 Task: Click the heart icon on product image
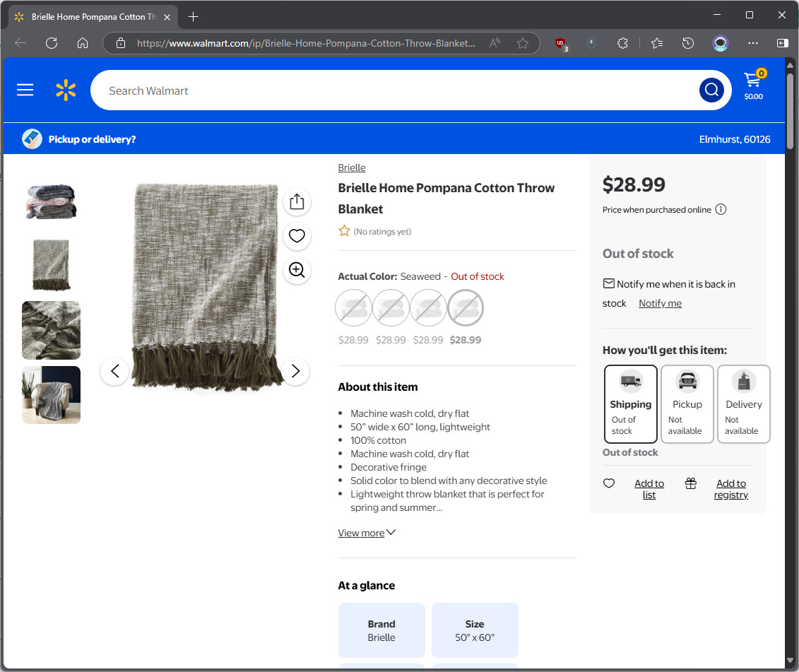(297, 235)
